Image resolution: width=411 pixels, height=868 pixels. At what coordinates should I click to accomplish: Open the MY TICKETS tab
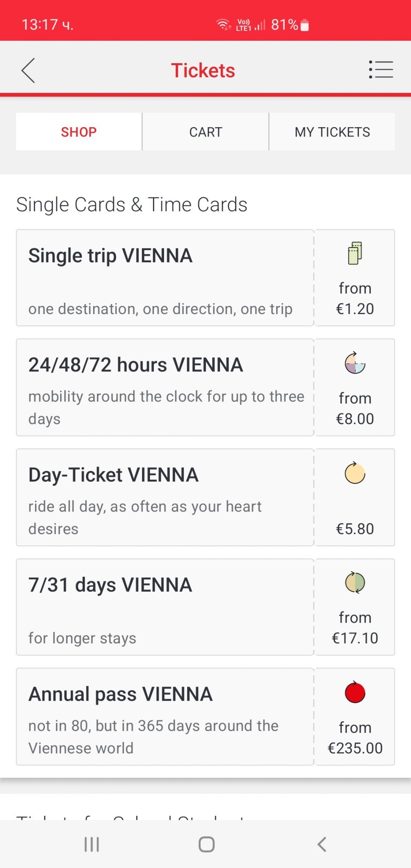click(332, 132)
